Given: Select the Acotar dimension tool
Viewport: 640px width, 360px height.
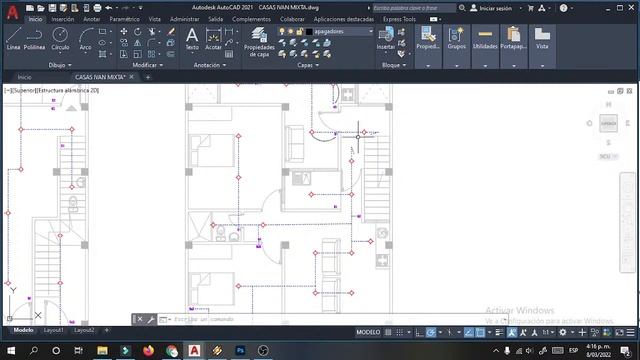Looking at the screenshot, I should (x=213, y=39).
